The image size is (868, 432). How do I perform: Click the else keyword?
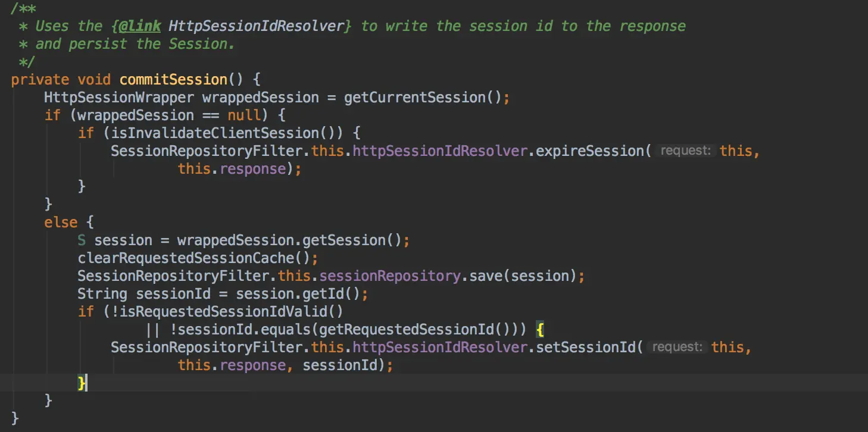pyautogui.click(x=61, y=223)
